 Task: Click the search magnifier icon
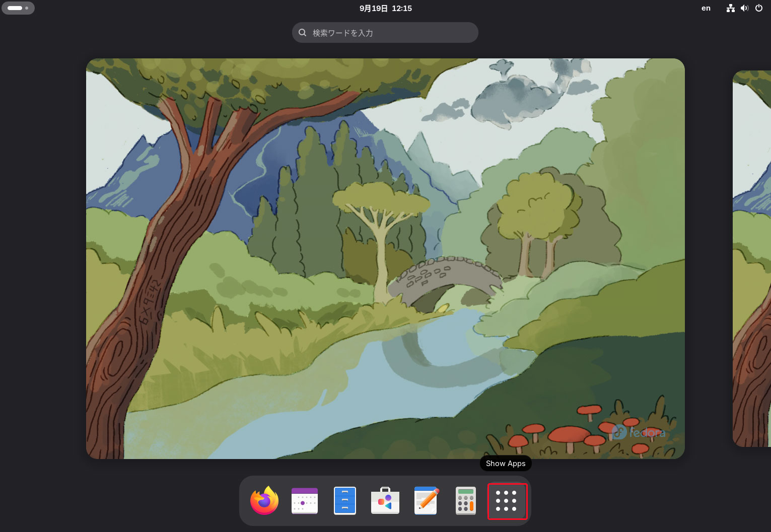pyautogui.click(x=303, y=33)
